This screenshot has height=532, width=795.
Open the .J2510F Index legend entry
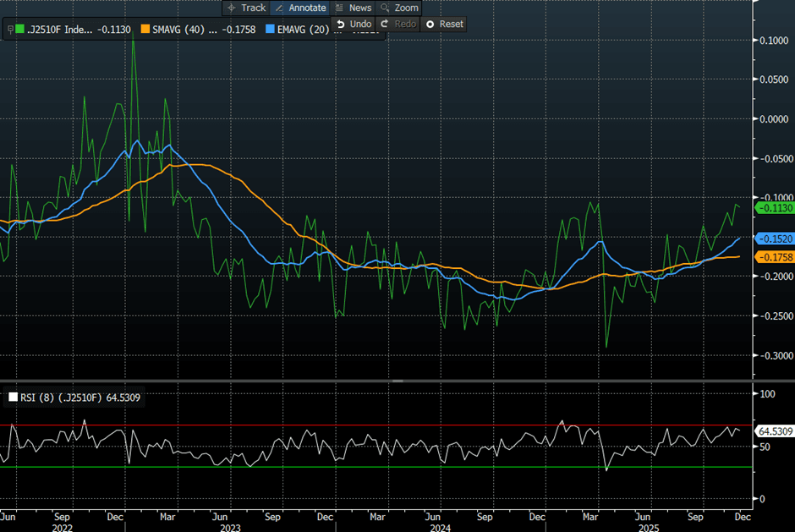(x=59, y=30)
